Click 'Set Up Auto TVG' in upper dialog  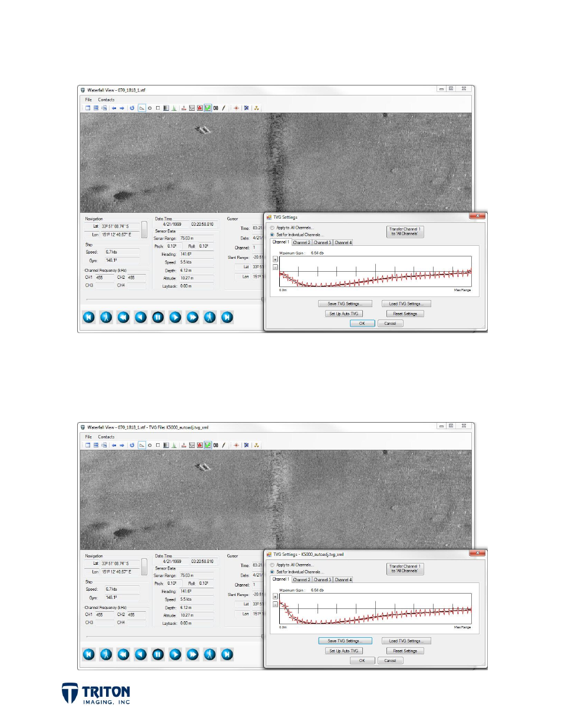343,314
